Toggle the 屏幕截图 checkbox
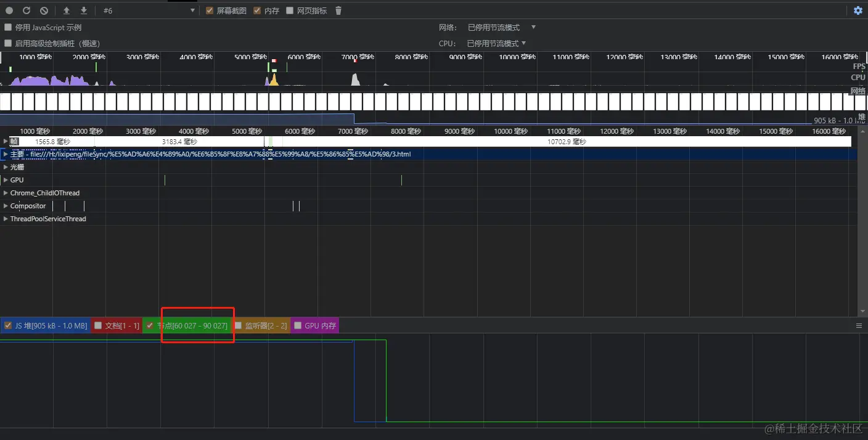 click(x=210, y=10)
